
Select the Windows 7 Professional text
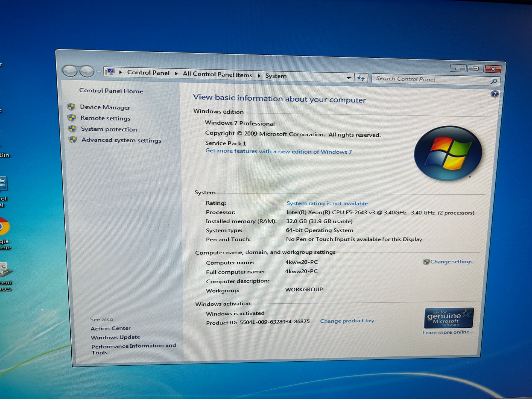[240, 123]
